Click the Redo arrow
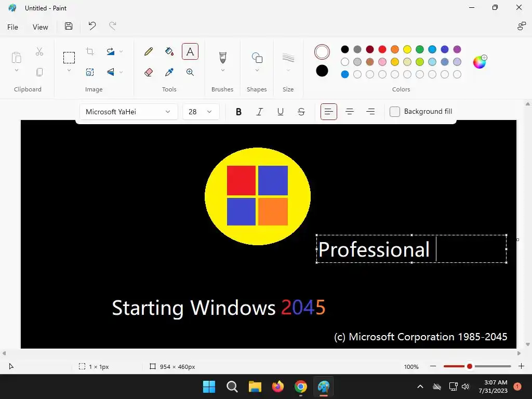This screenshot has height=399, width=532. (x=112, y=26)
